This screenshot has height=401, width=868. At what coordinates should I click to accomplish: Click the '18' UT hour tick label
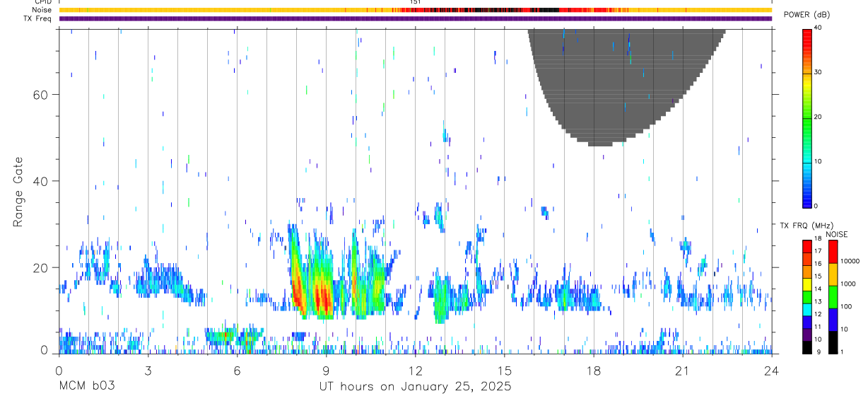point(593,369)
